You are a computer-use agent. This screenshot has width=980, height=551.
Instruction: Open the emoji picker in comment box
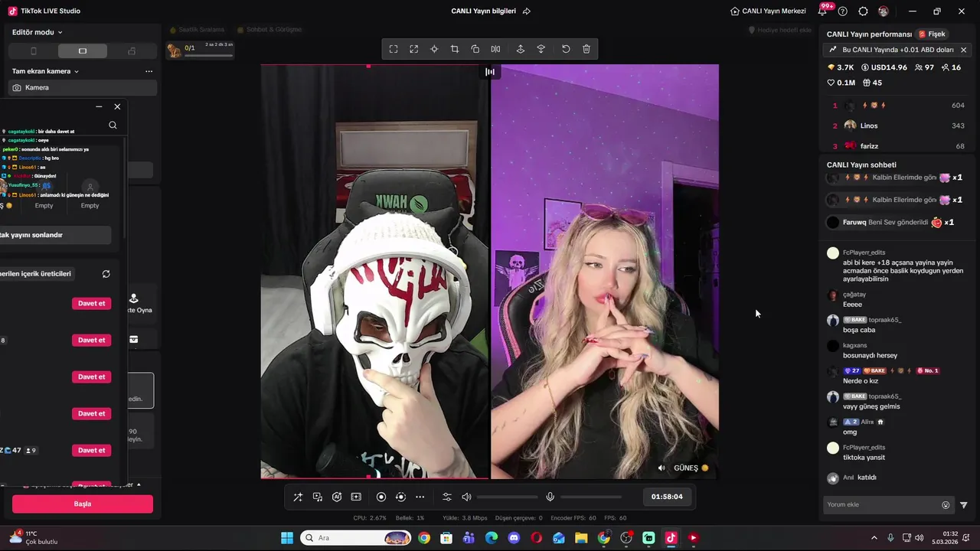coord(946,505)
